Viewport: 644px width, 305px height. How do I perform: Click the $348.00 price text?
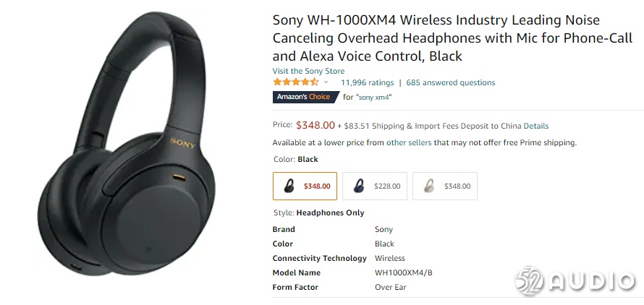(x=315, y=125)
